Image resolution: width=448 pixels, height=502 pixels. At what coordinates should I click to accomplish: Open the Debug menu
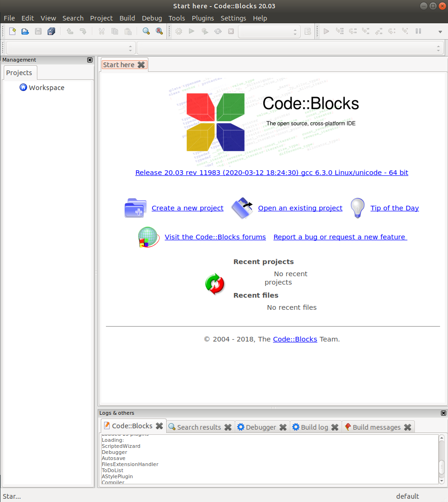pyautogui.click(x=152, y=18)
